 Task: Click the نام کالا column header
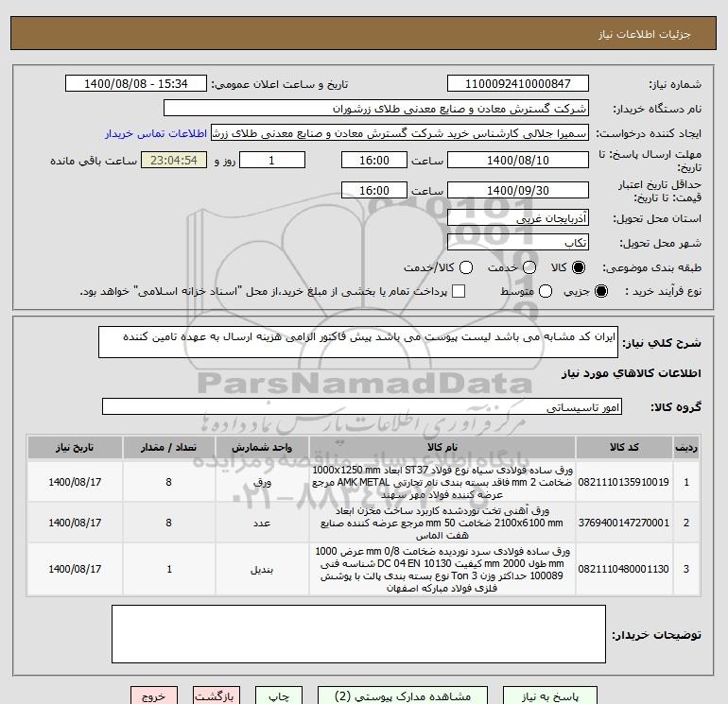[442, 447]
